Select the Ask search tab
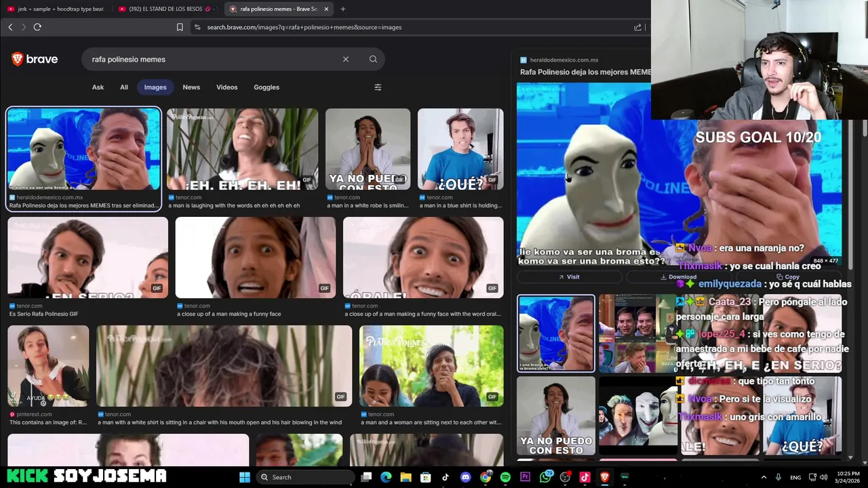This screenshot has height=488, width=868. click(98, 87)
